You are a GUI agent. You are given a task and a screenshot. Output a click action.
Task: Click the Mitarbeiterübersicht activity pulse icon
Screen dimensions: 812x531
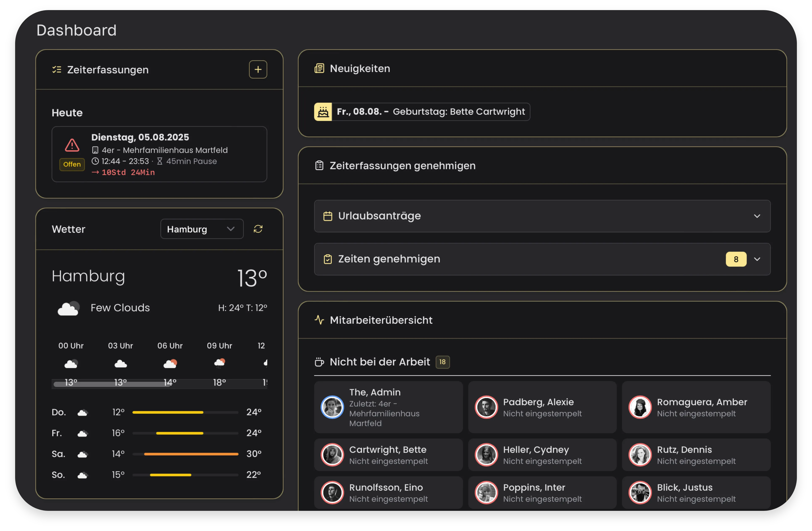(x=319, y=320)
